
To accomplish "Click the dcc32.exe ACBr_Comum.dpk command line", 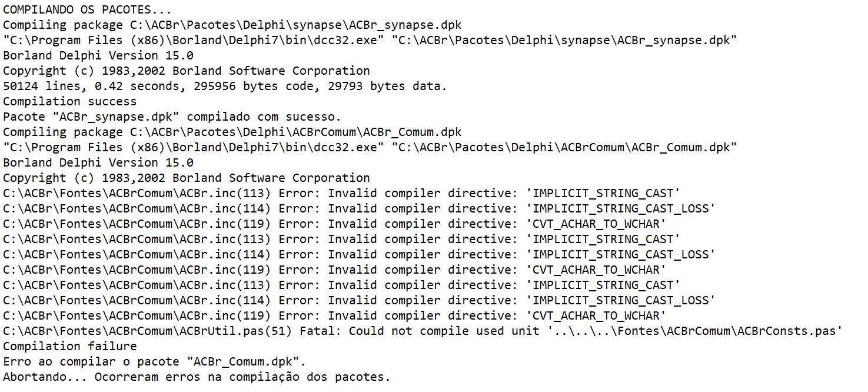I will pos(370,148).
